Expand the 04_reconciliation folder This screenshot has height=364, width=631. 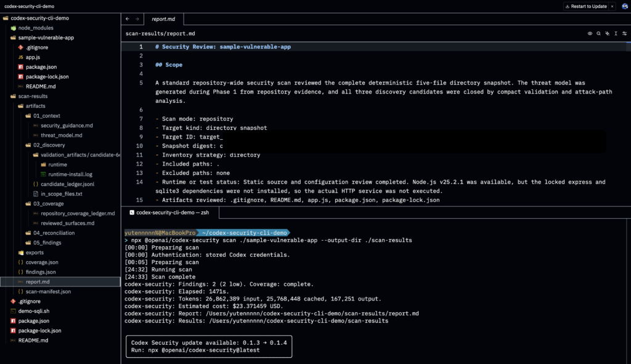[54, 233]
